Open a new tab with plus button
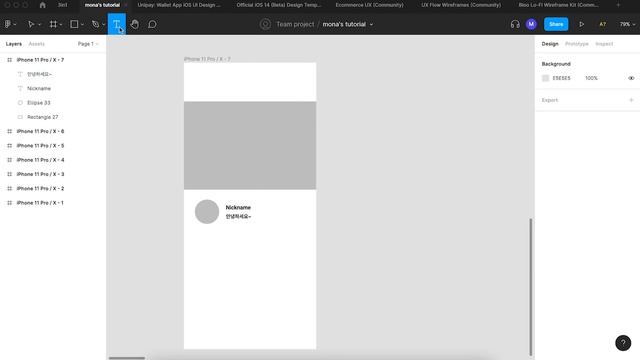Screen dimensions: 640x360 click(618, 5)
